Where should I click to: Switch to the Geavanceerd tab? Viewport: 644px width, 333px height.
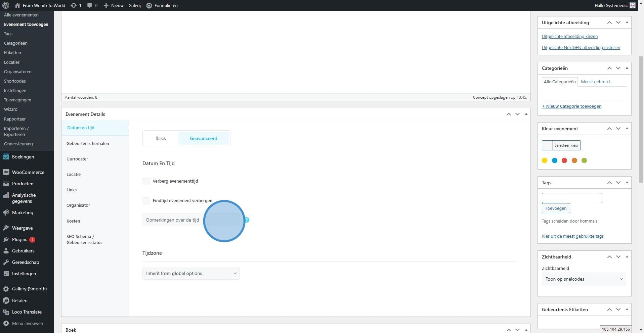click(x=203, y=138)
